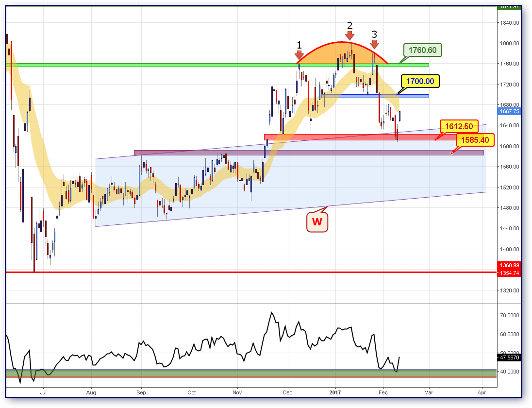Select the purple horizontal band near 1585
The image size is (532, 408).
pyautogui.click(x=309, y=153)
